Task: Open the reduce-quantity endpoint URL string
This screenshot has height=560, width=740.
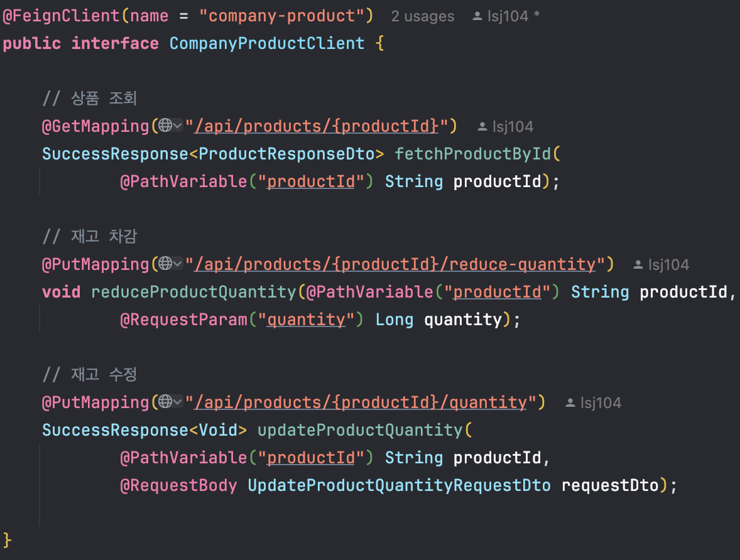Action: (x=394, y=264)
